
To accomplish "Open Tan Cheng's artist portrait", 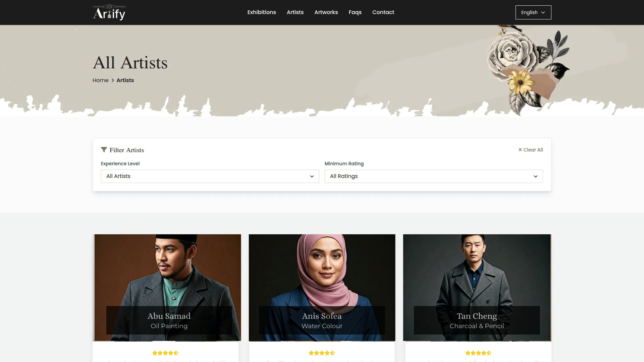I will 477,288.
